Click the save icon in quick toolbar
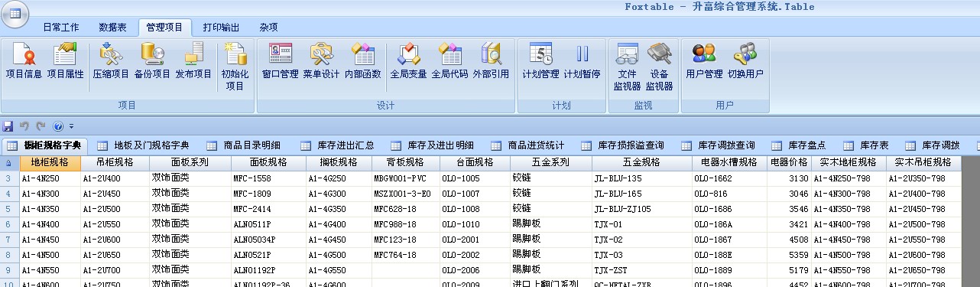The height and width of the screenshot is (287, 980). [x=8, y=126]
